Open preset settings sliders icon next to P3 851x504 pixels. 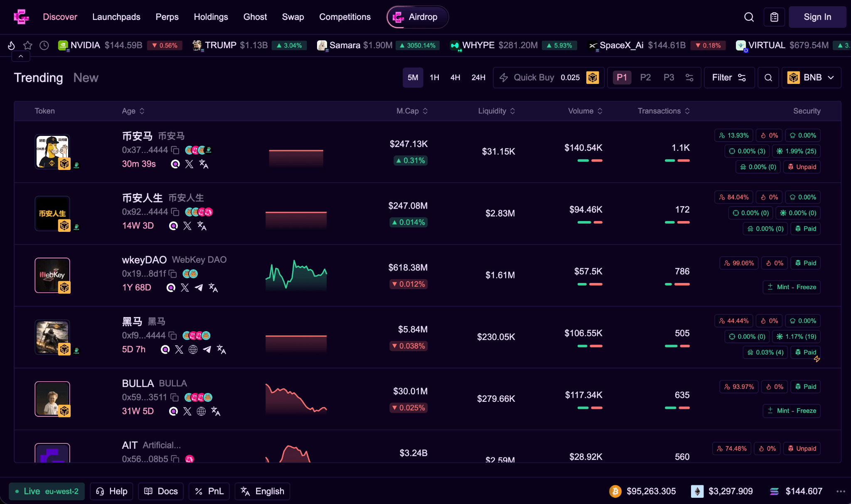689,78
